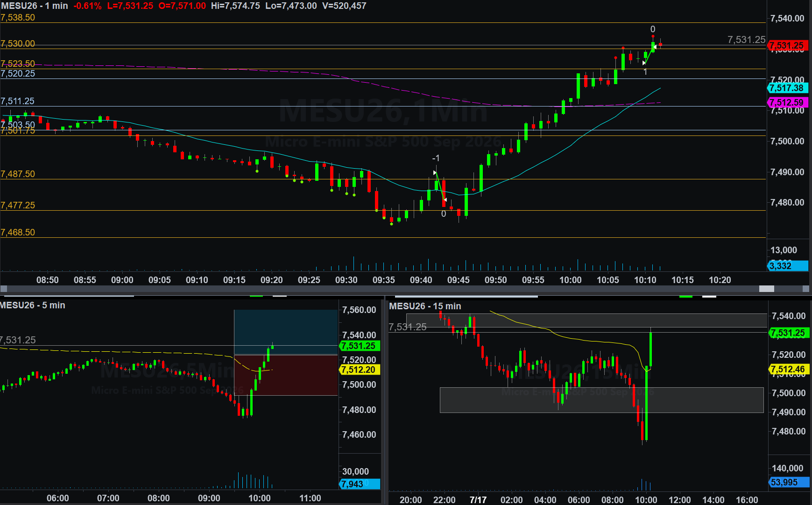Click '140,000' on the 15 min volume axis

pyautogui.click(x=787, y=468)
